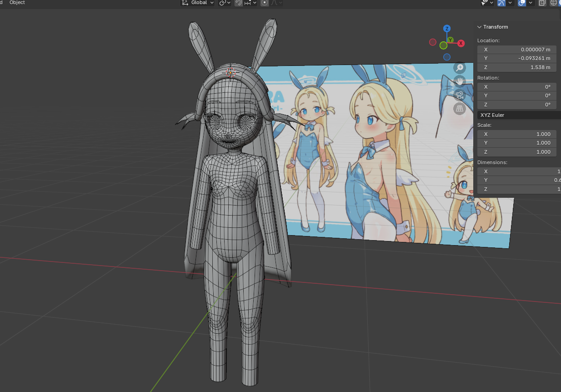Click the blue Z axis on the gizmo
This screenshot has width=561, height=392.
[x=447, y=29]
